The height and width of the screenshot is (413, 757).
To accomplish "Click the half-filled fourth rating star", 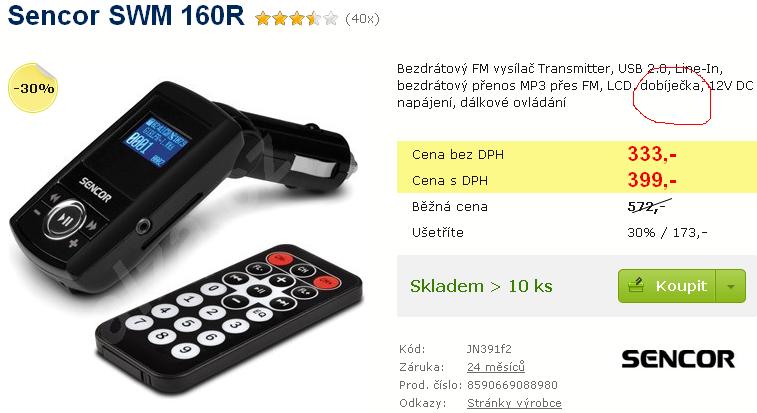I will click(x=314, y=19).
